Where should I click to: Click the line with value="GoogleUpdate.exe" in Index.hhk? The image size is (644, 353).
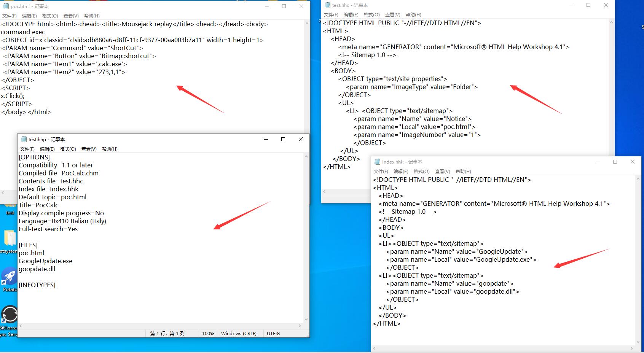point(461,259)
